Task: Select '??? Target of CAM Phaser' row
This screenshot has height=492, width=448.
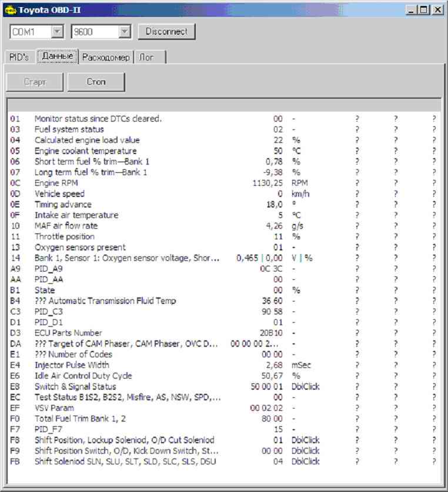Action: [x=224, y=344]
